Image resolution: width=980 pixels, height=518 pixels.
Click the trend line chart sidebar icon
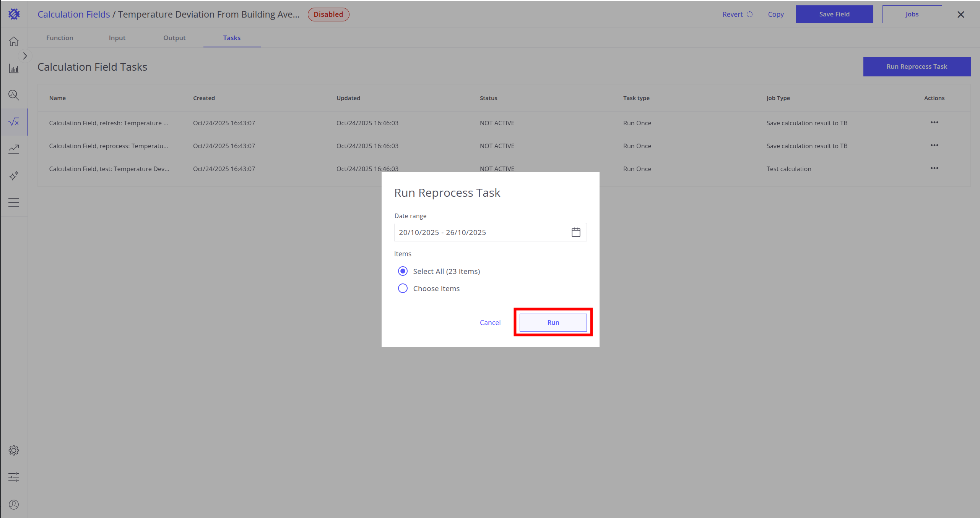[14, 149]
